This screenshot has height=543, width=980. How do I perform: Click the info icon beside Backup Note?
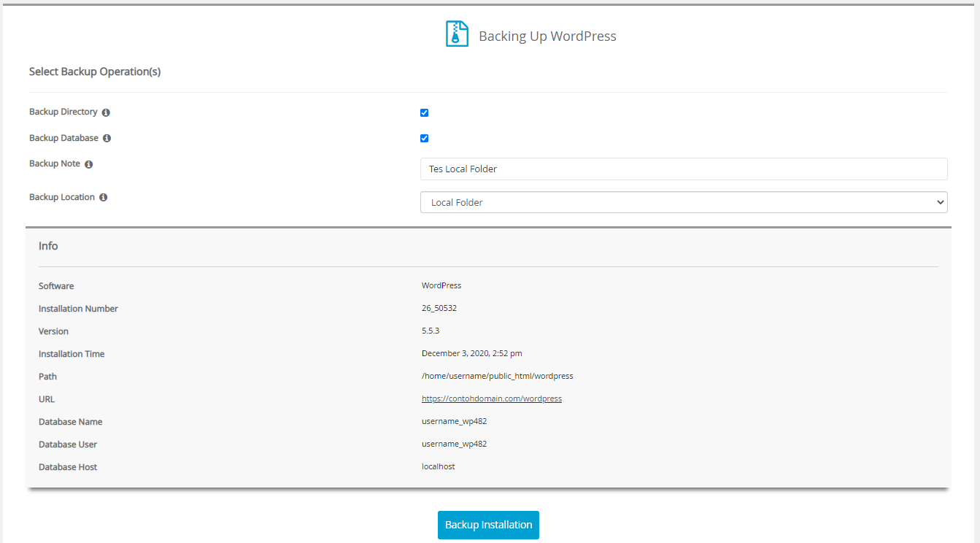point(88,163)
